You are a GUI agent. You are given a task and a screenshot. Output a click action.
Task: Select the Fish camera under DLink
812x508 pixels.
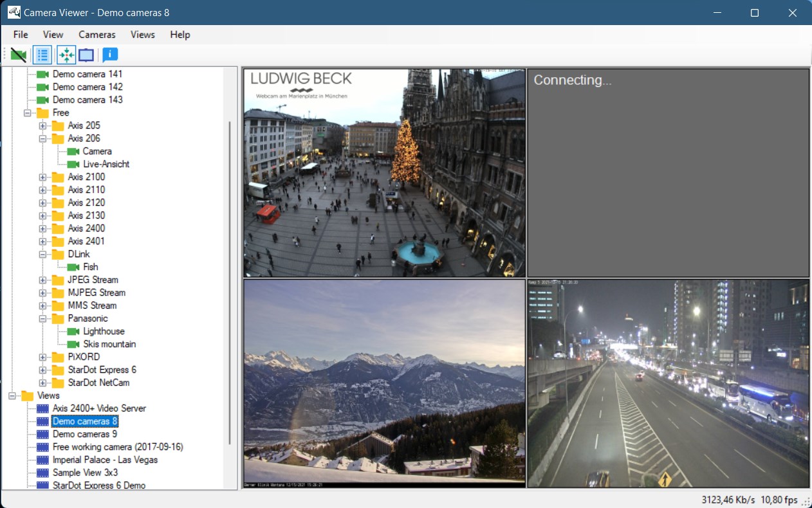point(91,267)
